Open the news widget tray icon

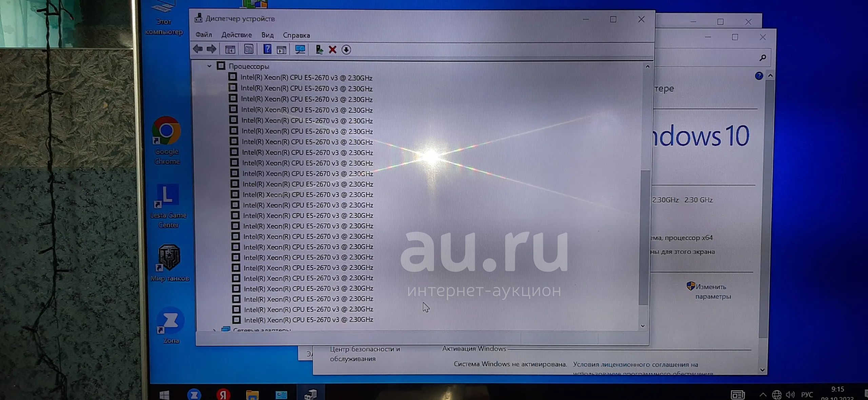click(x=738, y=395)
